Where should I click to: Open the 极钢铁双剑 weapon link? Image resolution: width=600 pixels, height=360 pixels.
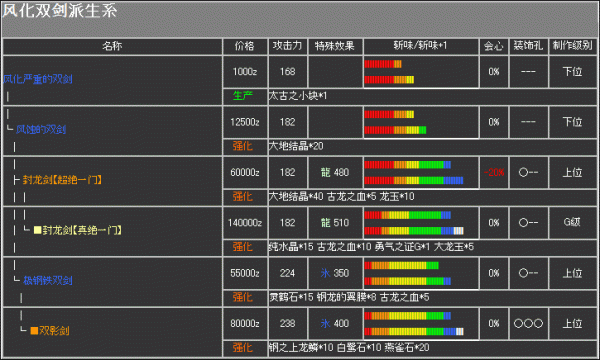pyautogui.click(x=48, y=280)
